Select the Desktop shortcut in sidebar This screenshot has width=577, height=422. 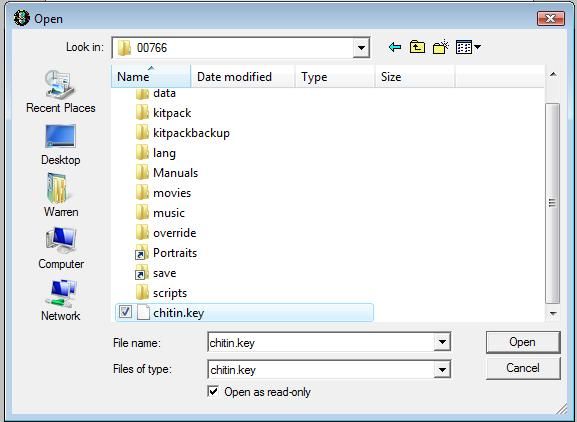coord(61,145)
